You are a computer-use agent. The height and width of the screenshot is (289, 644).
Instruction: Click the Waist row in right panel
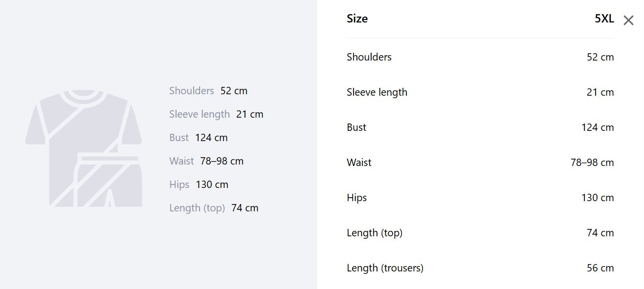(x=480, y=163)
